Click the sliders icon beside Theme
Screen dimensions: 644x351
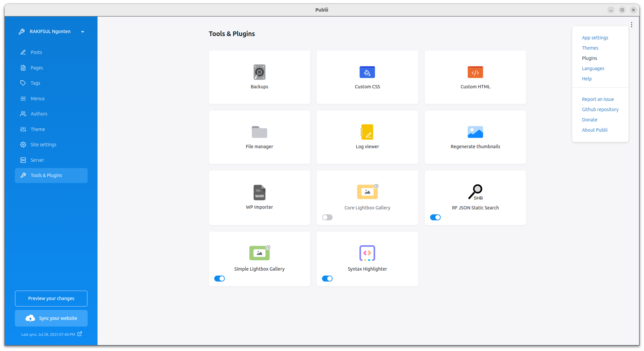tap(23, 129)
